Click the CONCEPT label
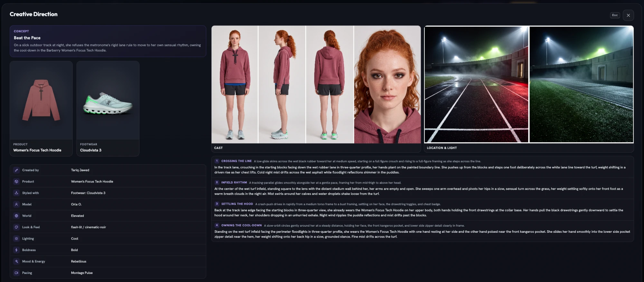Screen dimensions: 644x282 pyautogui.click(x=21, y=31)
